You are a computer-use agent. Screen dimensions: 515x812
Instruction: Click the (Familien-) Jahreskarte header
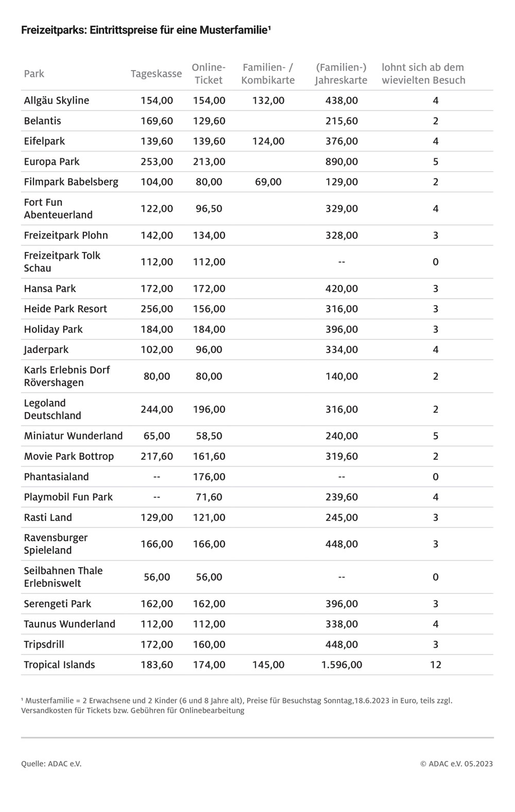tap(341, 74)
